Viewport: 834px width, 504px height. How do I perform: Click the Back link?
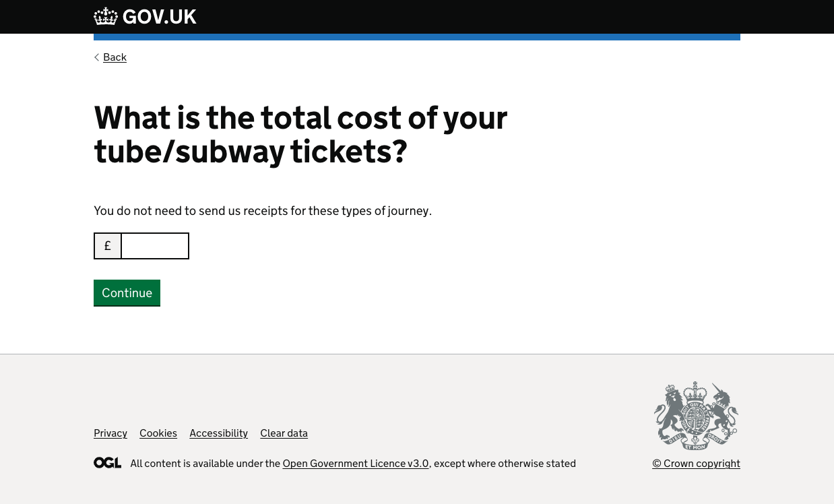[115, 57]
